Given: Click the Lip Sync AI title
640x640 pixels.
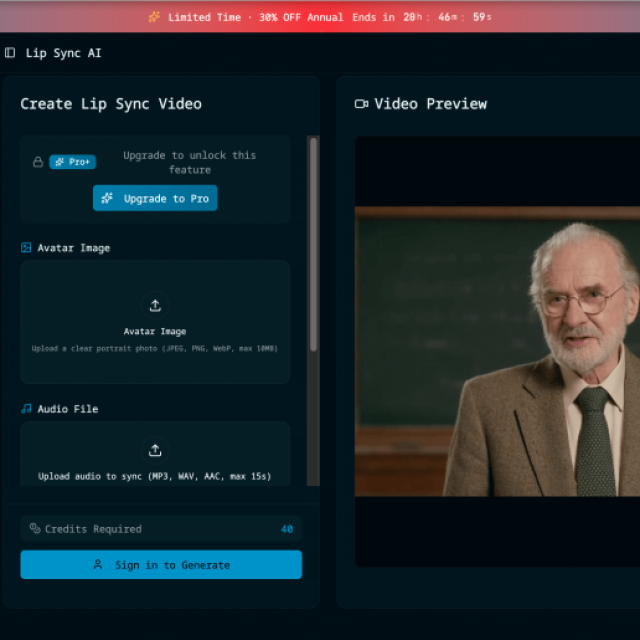Looking at the screenshot, I should coord(63,53).
